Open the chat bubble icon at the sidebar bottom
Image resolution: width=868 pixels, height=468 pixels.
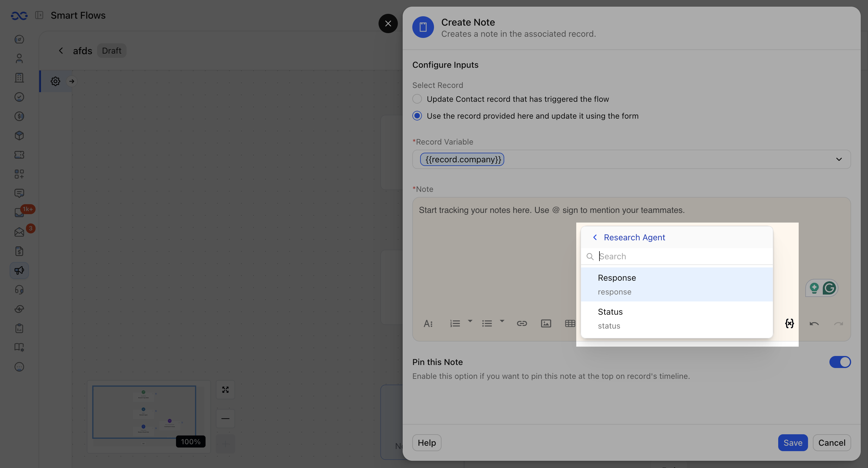[19, 367]
